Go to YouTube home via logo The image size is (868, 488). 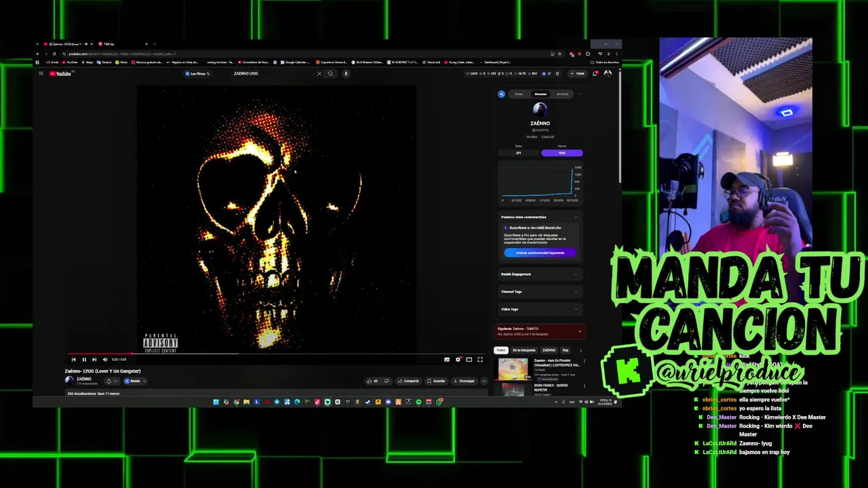point(60,73)
